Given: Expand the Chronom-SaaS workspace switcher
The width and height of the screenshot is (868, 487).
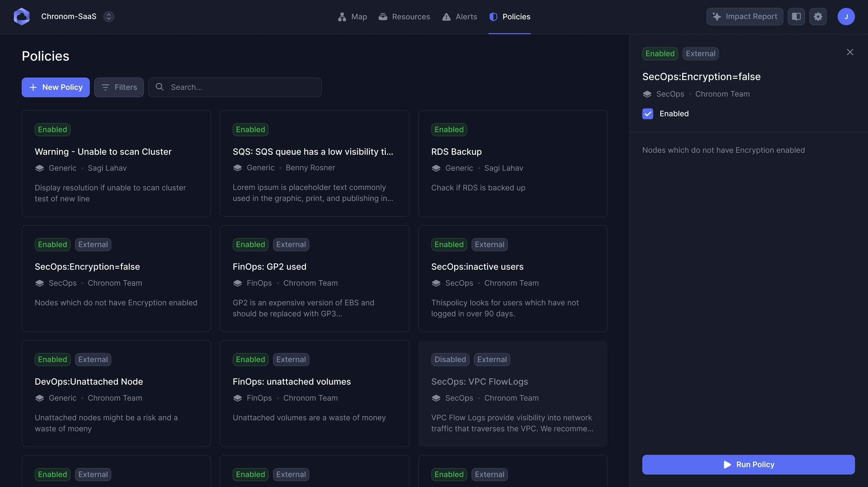Looking at the screenshot, I should click(x=108, y=16).
